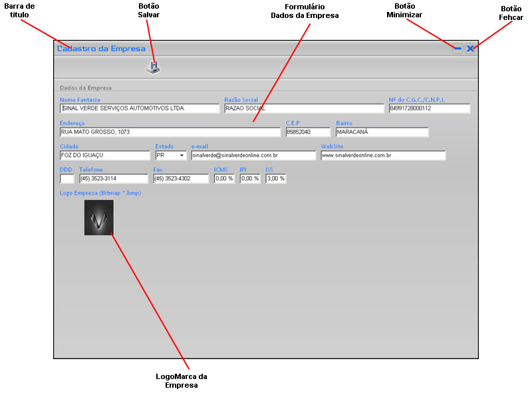
Task: Minimize the Cadastro da Empresa window
Action: pyautogui.click(x=458, y=49)
